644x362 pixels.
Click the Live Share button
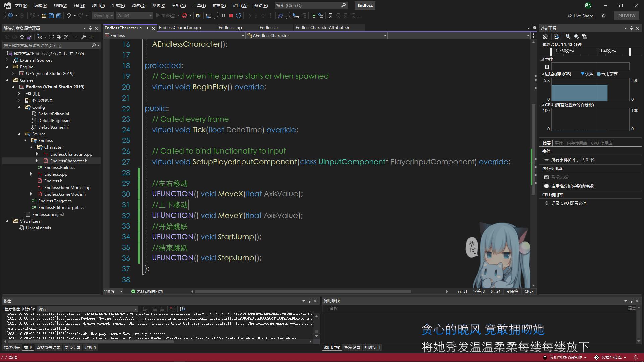click(x=580, y=16)
